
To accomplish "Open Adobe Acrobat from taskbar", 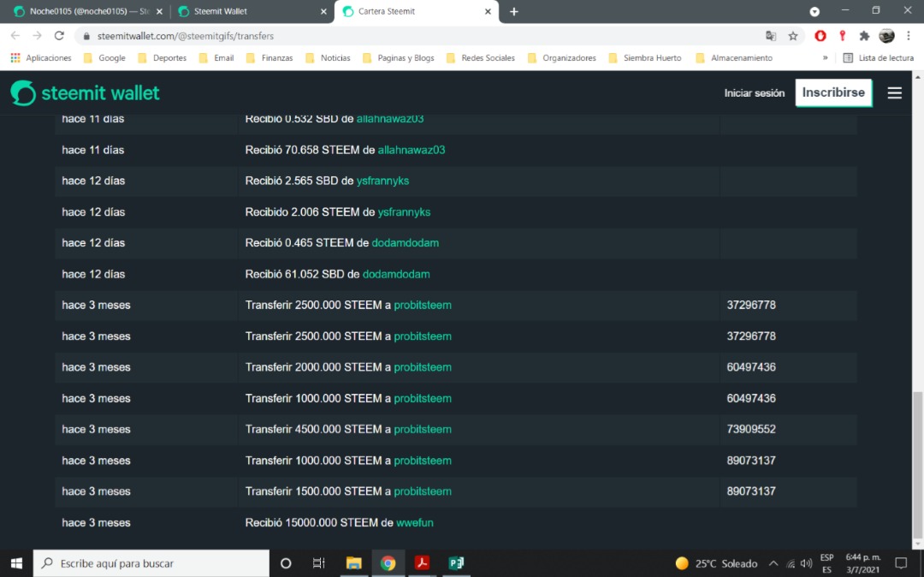I will point(422,563).
